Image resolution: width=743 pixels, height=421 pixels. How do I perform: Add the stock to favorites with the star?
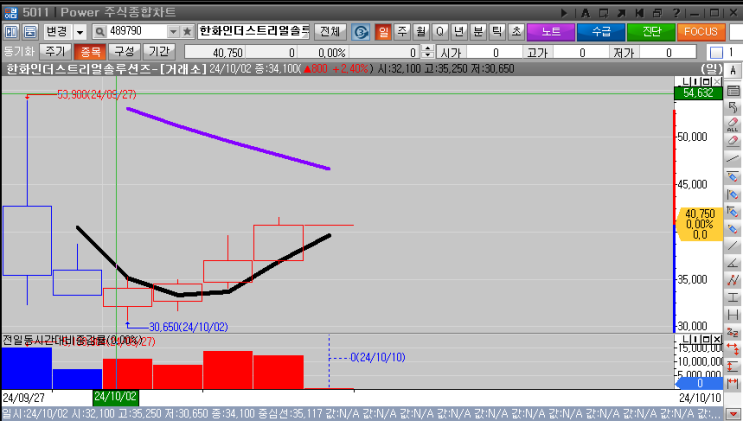(187, 32)
